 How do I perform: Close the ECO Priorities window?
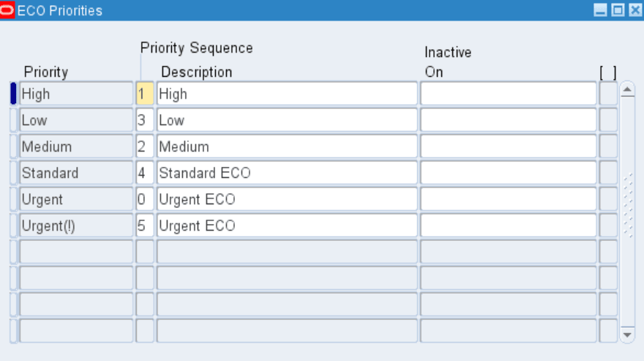tap(634, 11)
